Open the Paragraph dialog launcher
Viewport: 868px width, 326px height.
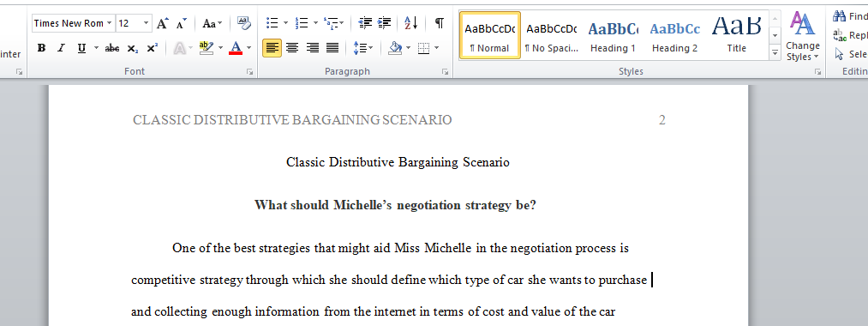tap(445, 71)
